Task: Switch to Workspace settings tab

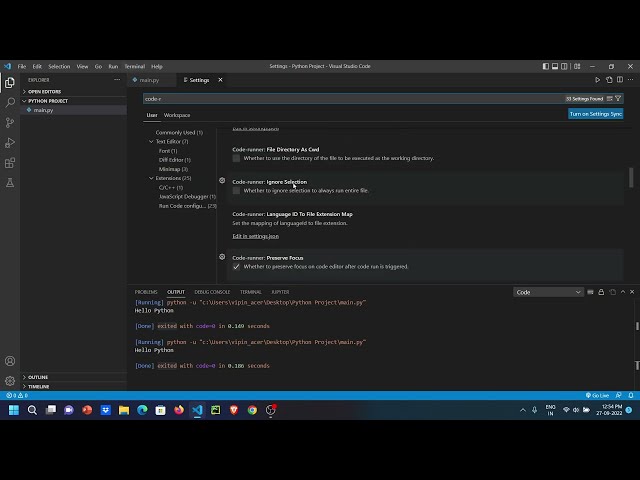Action: tap(177, 115)
